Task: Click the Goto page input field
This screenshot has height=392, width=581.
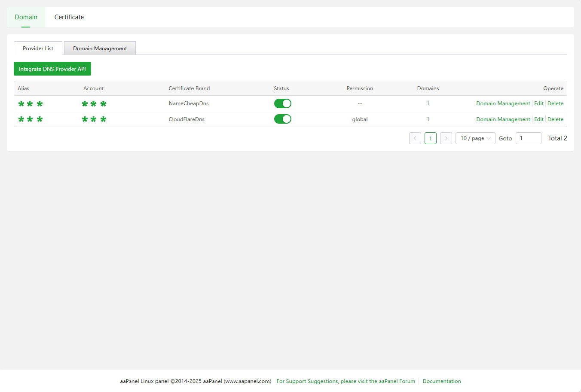Action: pyautogui.click(x=528, y=138)
